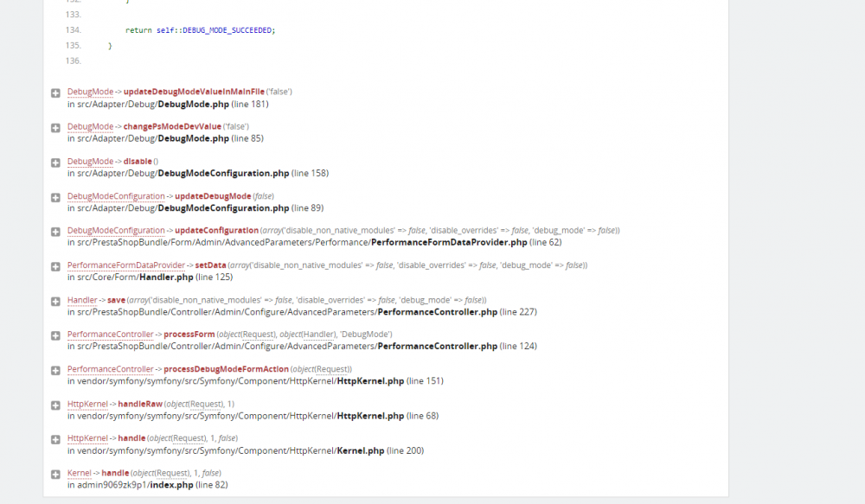Open the HttpKernel class link
Screen dimensions: 865x504
[x=86, y=404]
